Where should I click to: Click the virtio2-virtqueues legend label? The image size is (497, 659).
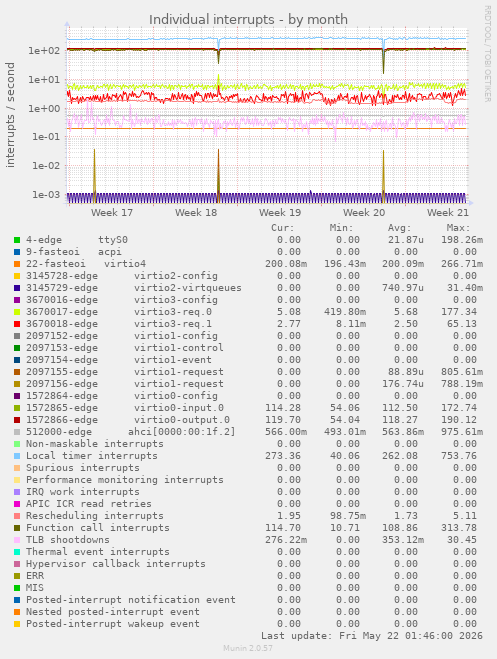point(188,288)
